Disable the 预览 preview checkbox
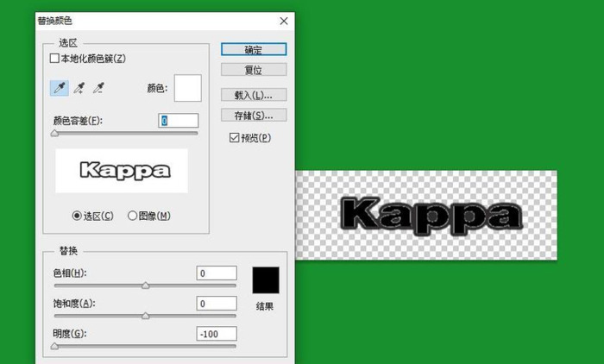 (234, 137)
